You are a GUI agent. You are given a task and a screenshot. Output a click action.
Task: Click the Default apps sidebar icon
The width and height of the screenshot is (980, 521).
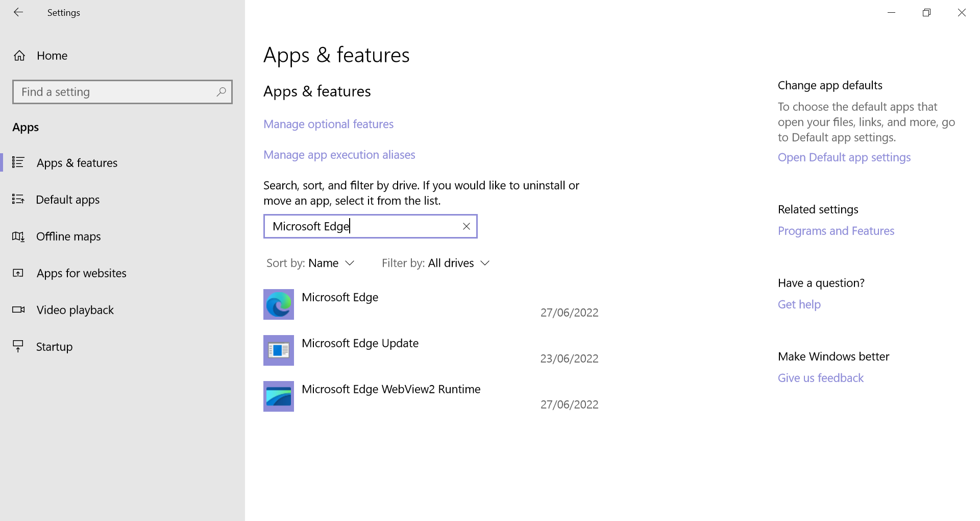point(18,199)
